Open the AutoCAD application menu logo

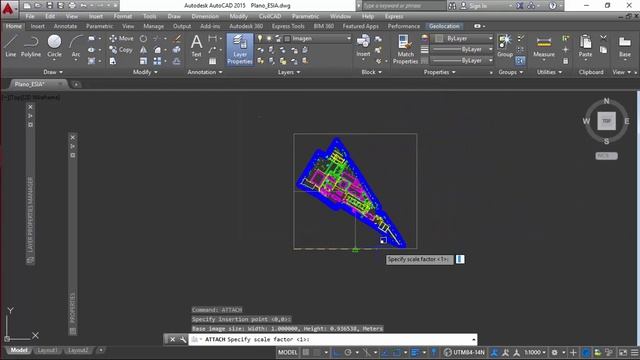8,8
